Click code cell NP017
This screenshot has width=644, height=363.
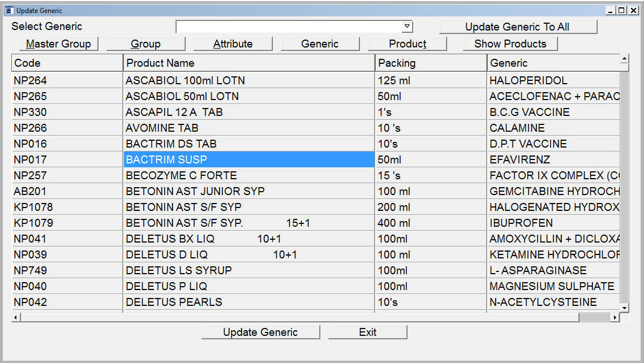67,159
